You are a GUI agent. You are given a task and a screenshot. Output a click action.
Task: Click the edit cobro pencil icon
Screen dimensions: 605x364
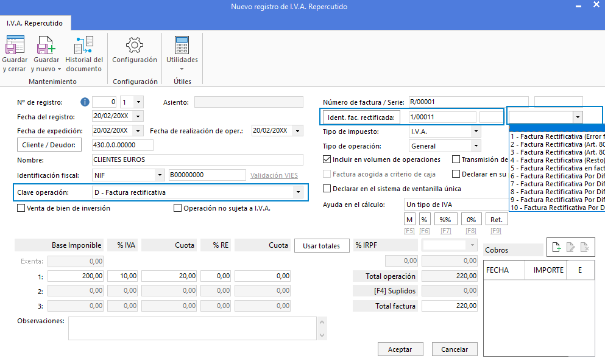tap(571, 247)
